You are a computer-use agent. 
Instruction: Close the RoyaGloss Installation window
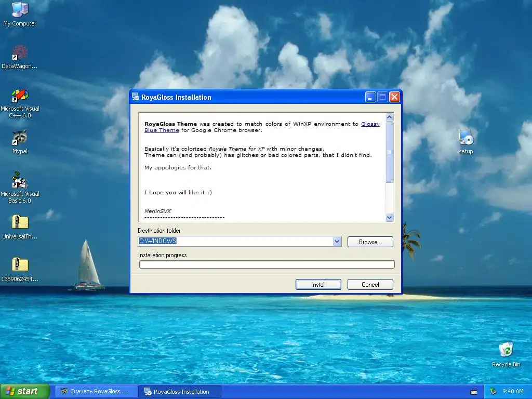(394, 97)
